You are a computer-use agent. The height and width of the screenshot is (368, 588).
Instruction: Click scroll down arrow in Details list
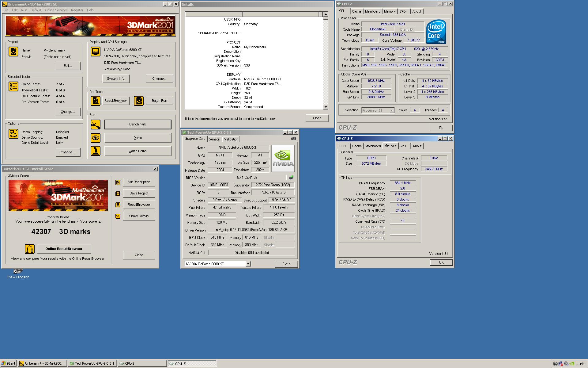(x=326, y=107)
